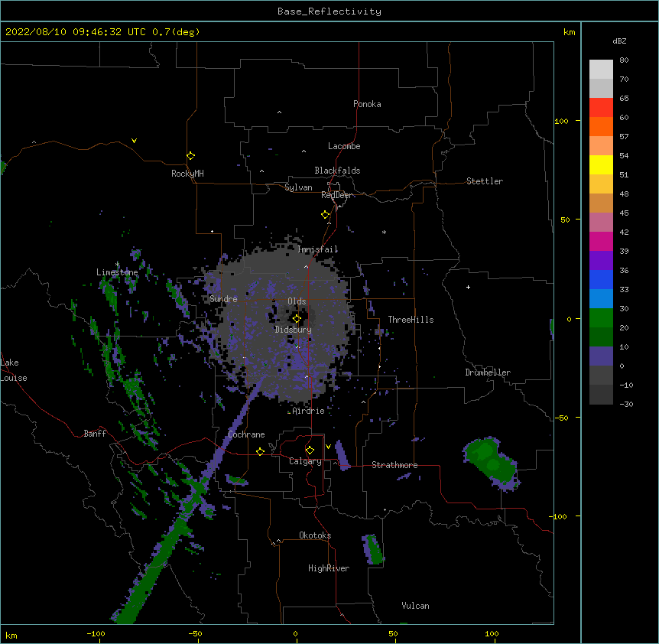Click the Calgary city label
Image resolution: width=659 pixels, height=644 pixels.
[x=305, y=461]
